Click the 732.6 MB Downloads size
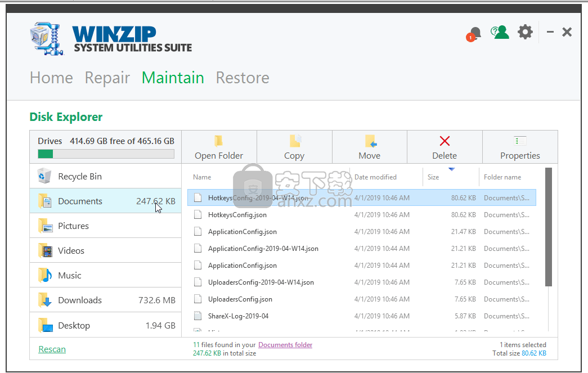The image size is (588, 373). click(157, 300)
